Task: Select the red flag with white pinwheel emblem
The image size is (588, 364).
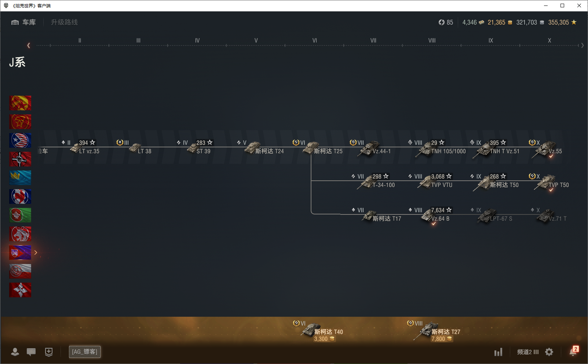Action: click(x=20, y=290)
